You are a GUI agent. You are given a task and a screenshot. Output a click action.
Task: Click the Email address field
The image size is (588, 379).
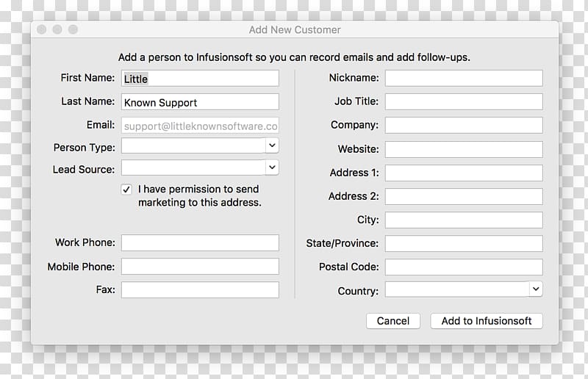tap(200, 126)
